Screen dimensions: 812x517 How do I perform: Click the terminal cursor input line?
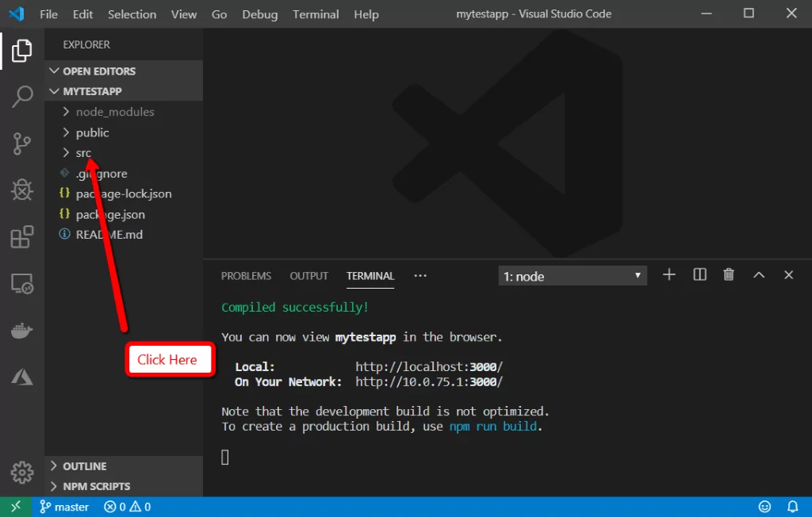[224, 457]
